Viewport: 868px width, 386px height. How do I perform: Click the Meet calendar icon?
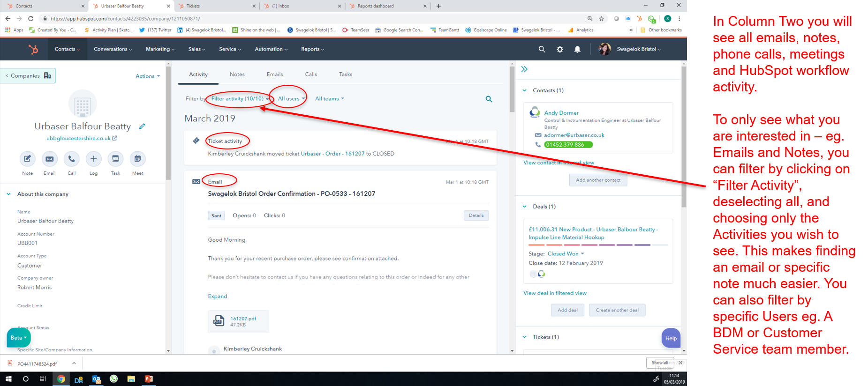137,159
